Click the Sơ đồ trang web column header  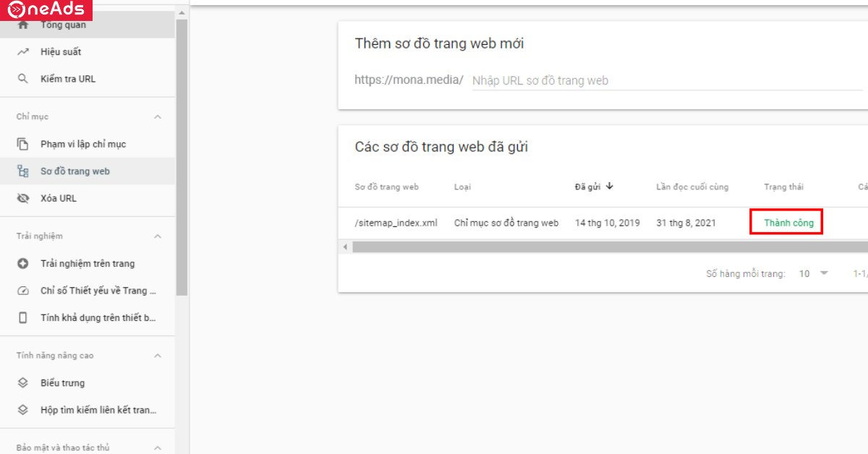(x=386, y=187)
